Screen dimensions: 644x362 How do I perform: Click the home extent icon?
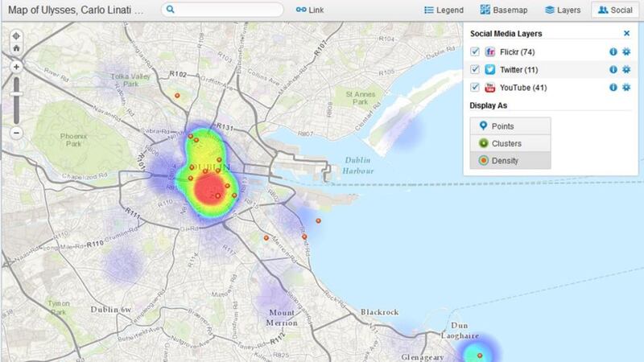pyautogui.click(x=17, y=50)
